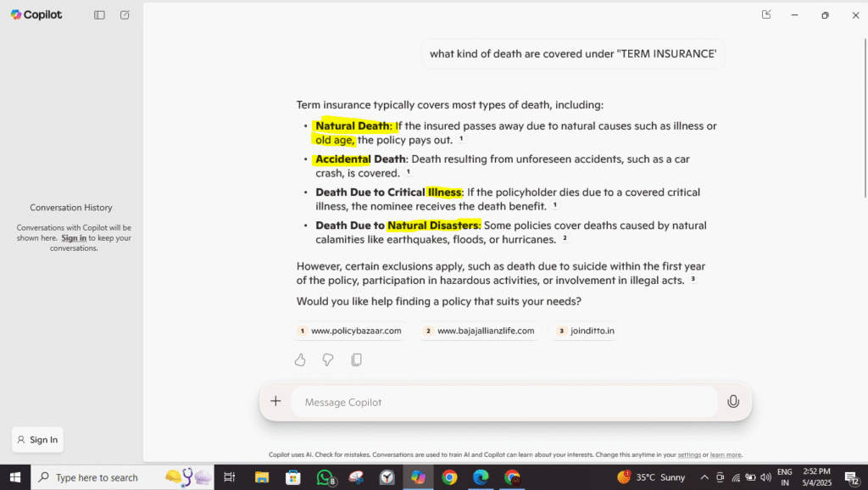Toggle the sidebar panel icon
This screenshot has height=490, width=868.
pyautogui.click(x=100, y=15)
